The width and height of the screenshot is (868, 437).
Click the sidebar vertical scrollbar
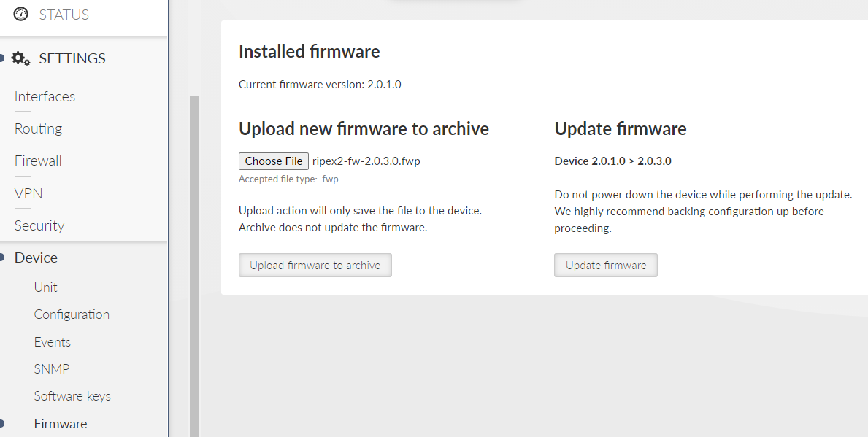click(x=194, y=266)
